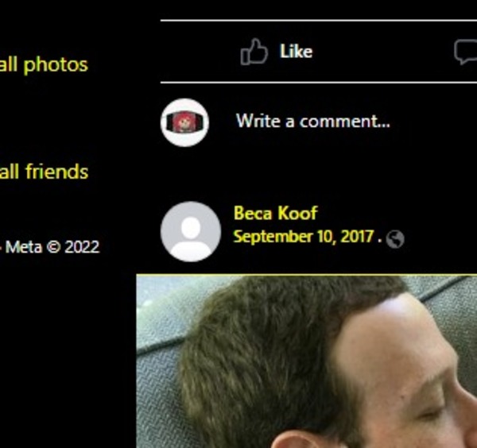Image resolution: width=477 pixels, height=448 pixels.
Task: Focus the Write a comment field
Action: pos(312,121)
